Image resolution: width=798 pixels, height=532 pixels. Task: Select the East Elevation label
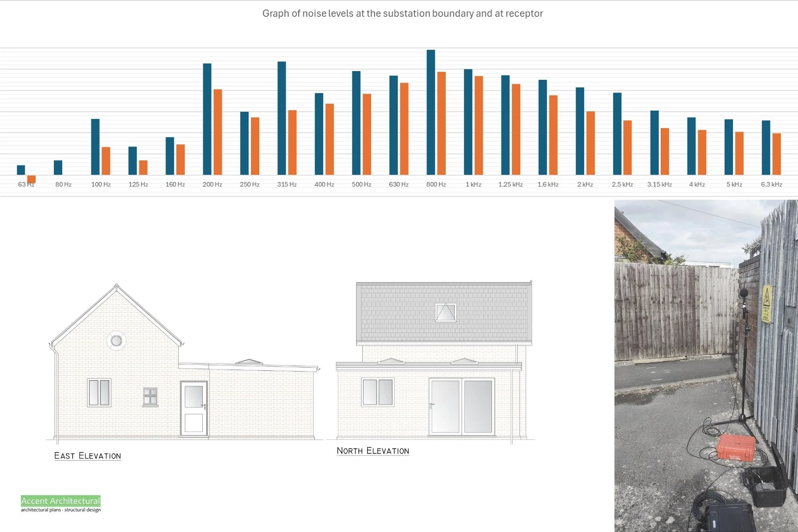coord(87,455)
